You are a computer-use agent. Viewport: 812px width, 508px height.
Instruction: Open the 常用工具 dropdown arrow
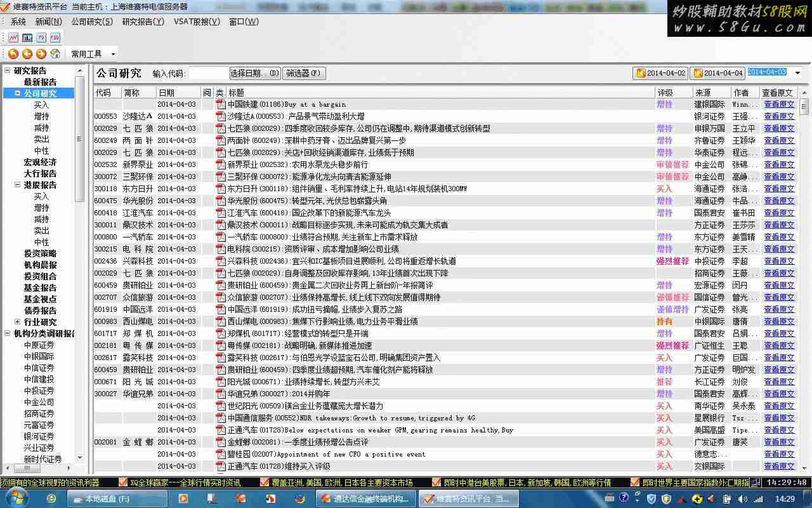click(113, 55)
